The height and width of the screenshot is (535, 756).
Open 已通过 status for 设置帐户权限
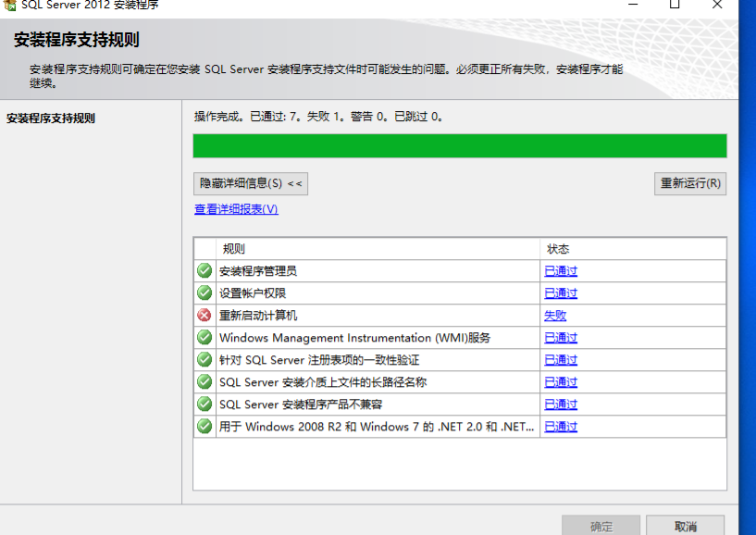[x=561, y=293]
